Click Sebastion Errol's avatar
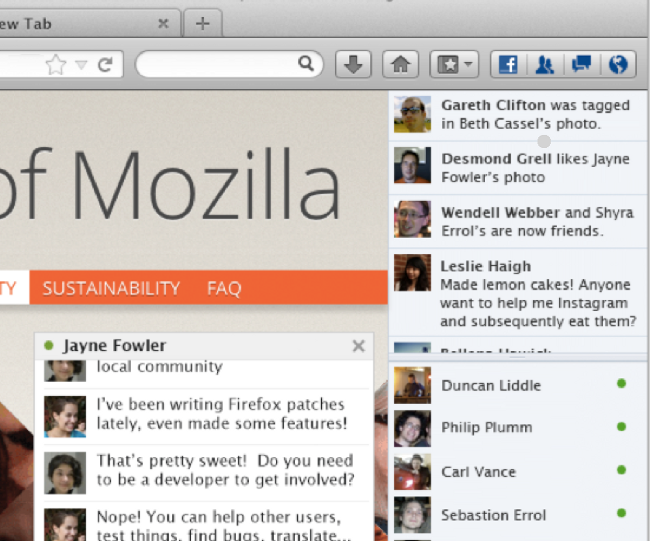This screenshot has width=650, height=541. pyautogui.click(x=412, y=514)
